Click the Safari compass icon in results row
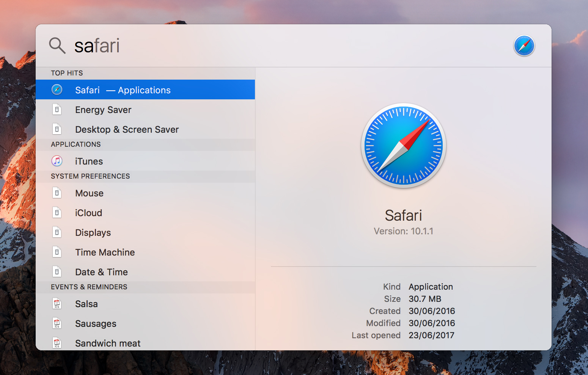The image size is (588, 375). pos(57,90)
